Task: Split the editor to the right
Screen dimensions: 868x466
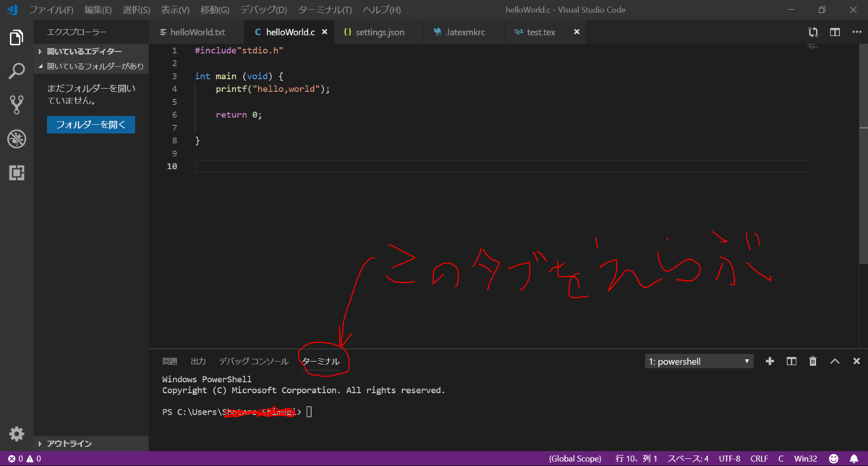Action: (x=835, y=32)
